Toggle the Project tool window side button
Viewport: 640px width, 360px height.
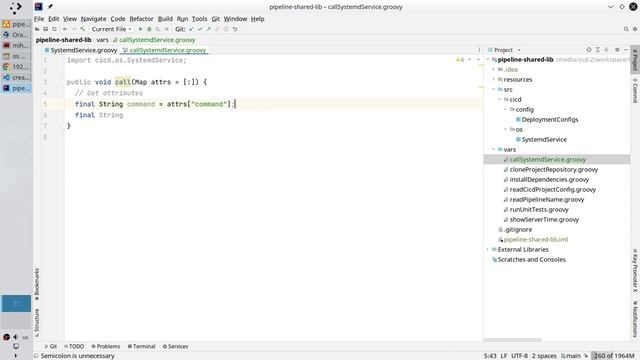(635, 60)
